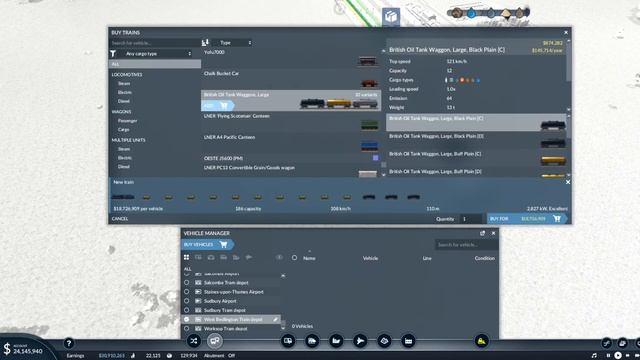640x360 pixels.
Task: Click the line manager shuffle icon
Action: pyautogui.click(x=193, y=341)
